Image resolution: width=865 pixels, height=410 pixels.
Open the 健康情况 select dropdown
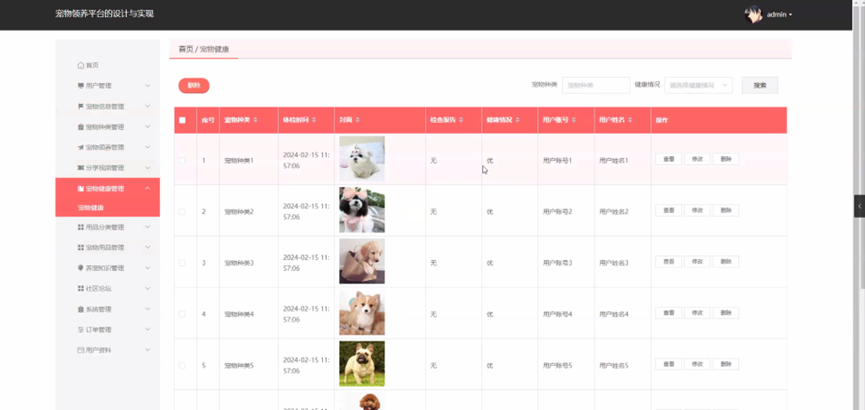pyautogui.click(x=698, y=85)
